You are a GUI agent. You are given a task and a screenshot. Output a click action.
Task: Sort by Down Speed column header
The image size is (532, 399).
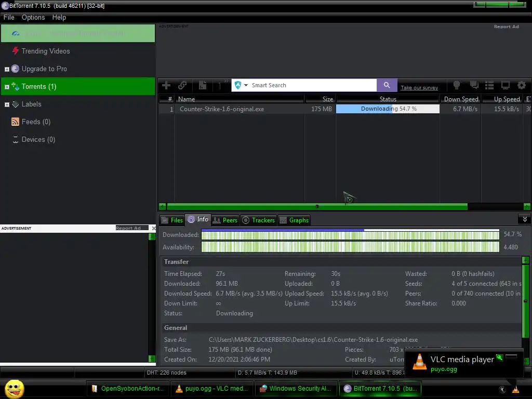pos(461,99)
